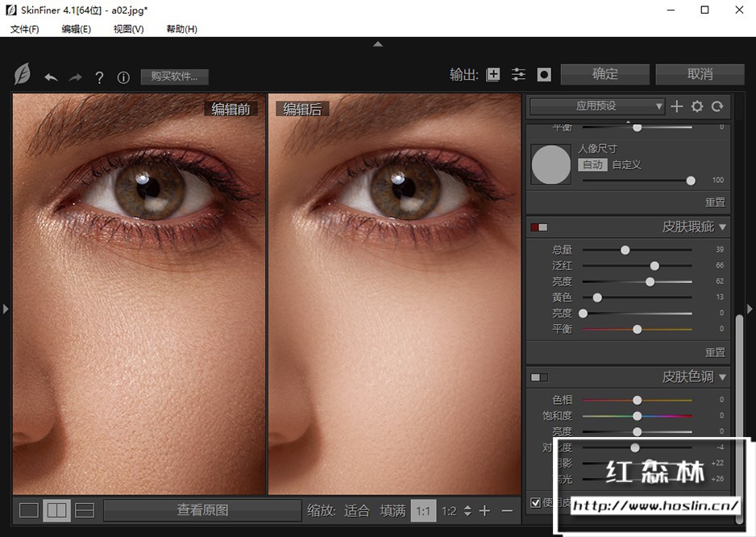Click the output plus-square icon
The height and width of the screenshot is (537, 756).
pos(493,74)
